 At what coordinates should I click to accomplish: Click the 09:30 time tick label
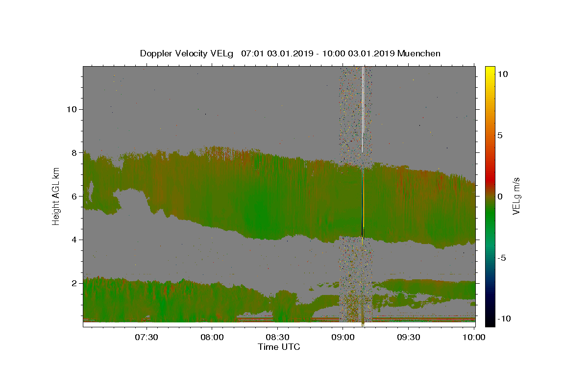408,337
